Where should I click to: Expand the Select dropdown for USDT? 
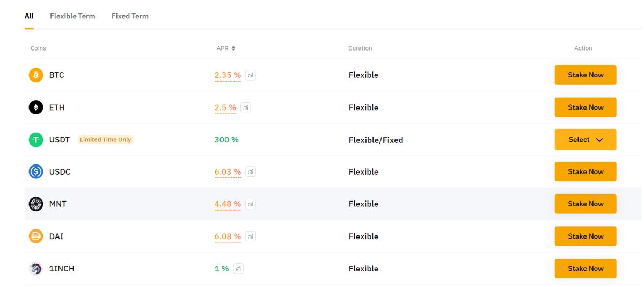point(585,140)
